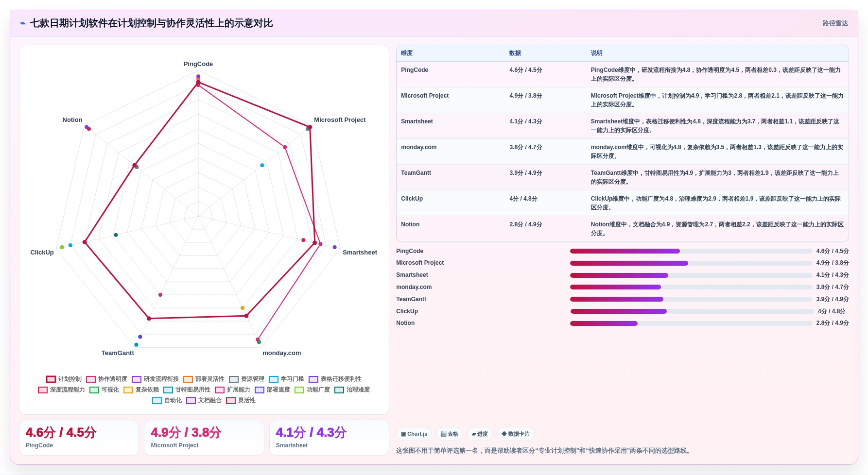Image resolution: width=868 pixels, height=475 pixels.
Task: Toggle the 学习门槛 legend entry
Action: point(287,379)
